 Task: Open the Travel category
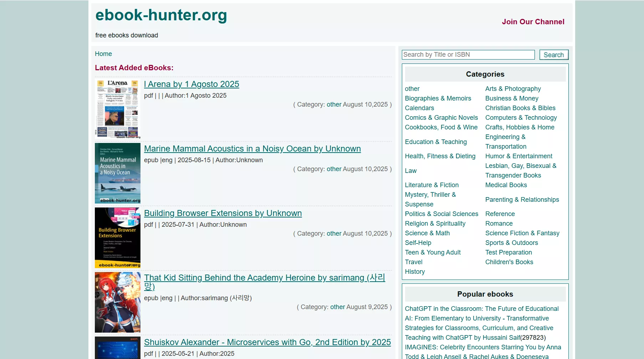[x=414, y=262]
